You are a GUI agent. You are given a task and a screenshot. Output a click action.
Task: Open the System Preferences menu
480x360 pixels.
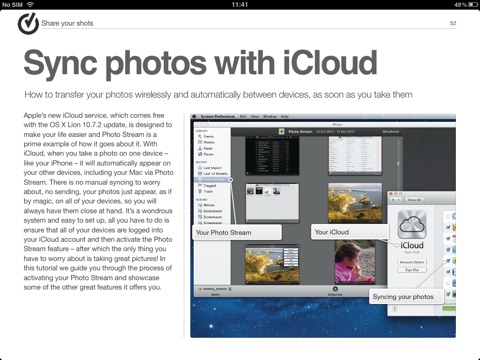tap(218, 116)
